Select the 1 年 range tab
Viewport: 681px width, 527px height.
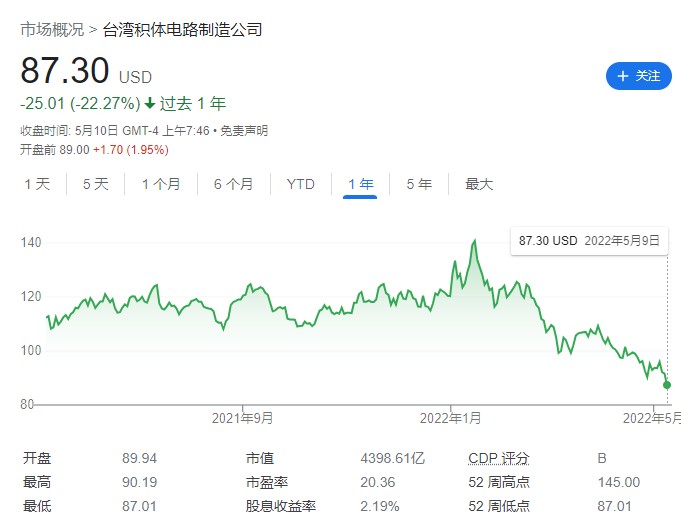(x=360, y=184)
